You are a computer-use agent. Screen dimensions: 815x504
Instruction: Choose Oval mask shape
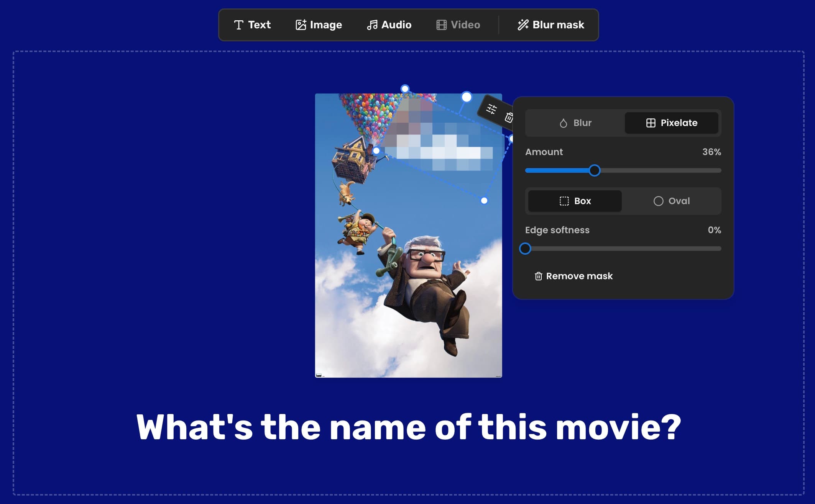(x=672, y=201)
